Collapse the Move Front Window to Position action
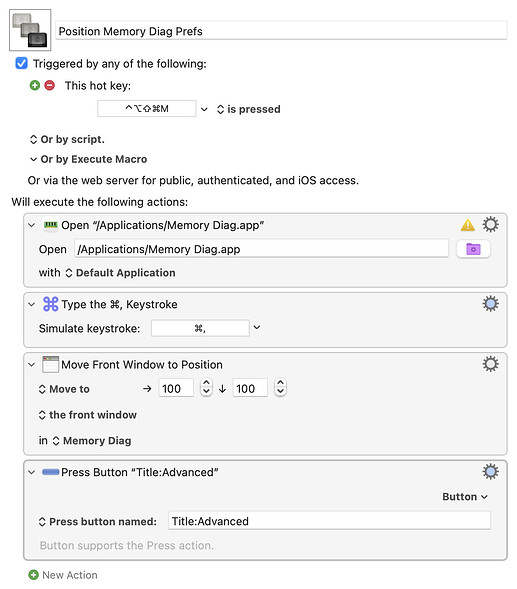 [32, 364]
